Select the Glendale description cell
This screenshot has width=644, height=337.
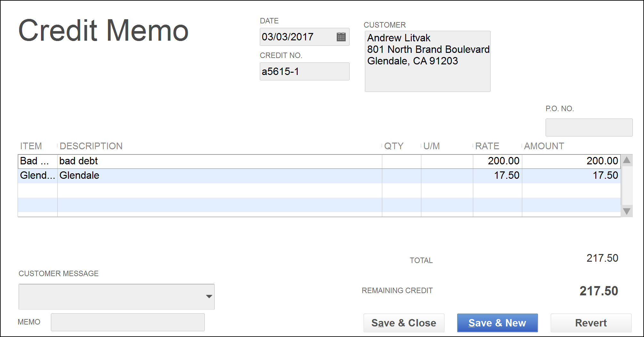pos(219,176)
